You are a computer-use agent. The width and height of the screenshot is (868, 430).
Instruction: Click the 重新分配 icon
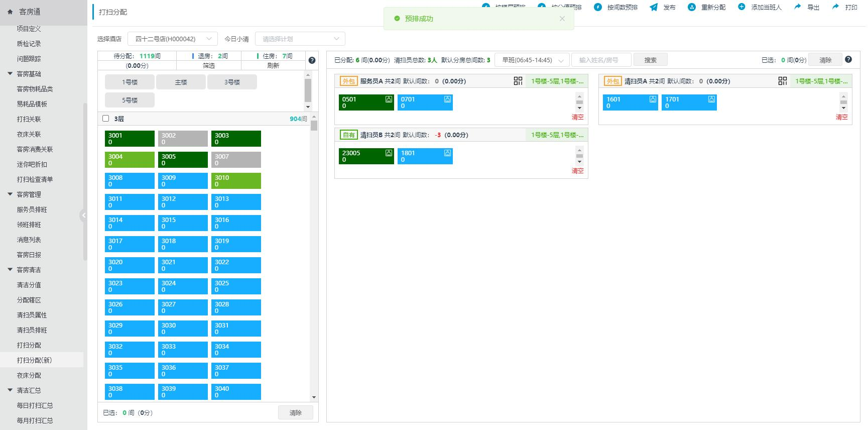tap(691, 7)
